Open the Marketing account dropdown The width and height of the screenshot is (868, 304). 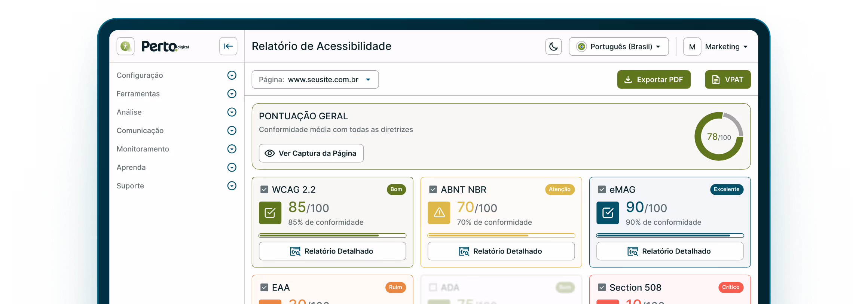(726, 47)
